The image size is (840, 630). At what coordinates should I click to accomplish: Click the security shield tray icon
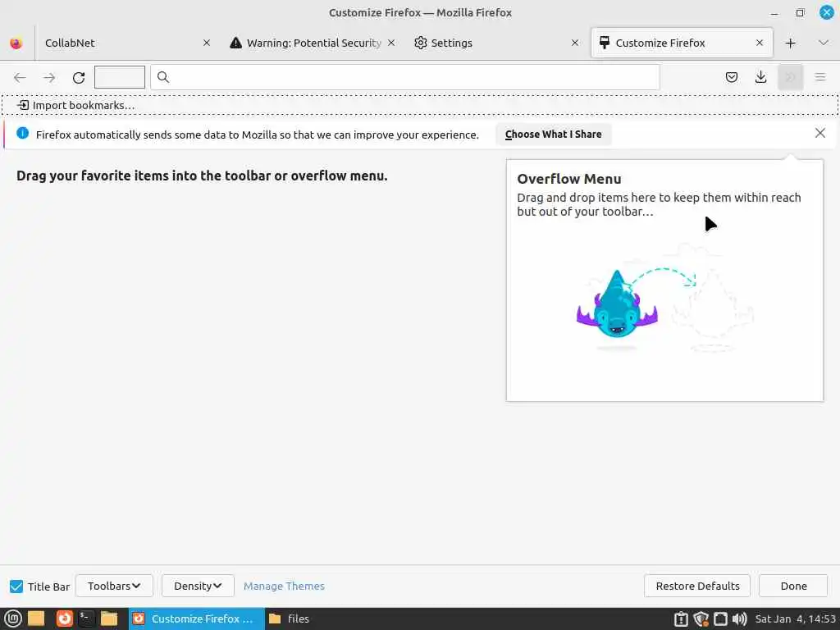tap(701, 619)
